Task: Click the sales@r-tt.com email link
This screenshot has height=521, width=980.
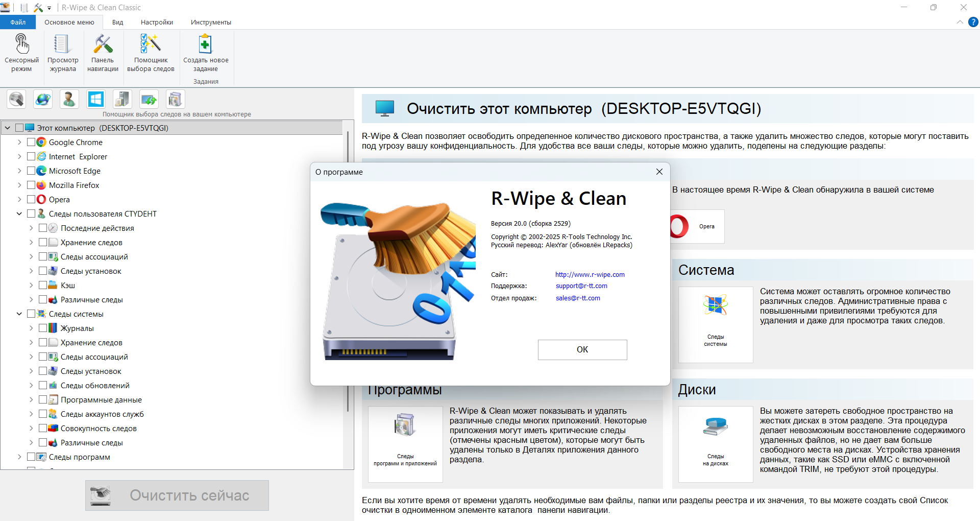Action: click(578, 298)
